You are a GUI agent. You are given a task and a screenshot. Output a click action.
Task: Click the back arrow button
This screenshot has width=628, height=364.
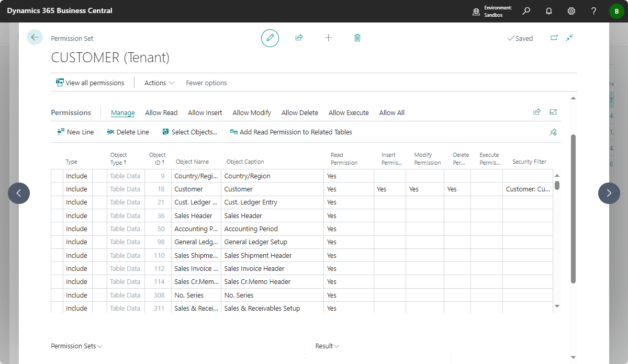35,37
